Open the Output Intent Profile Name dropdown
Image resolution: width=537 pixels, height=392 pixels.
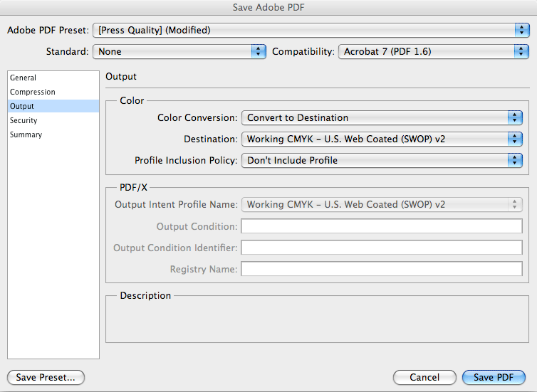point(382,204)
